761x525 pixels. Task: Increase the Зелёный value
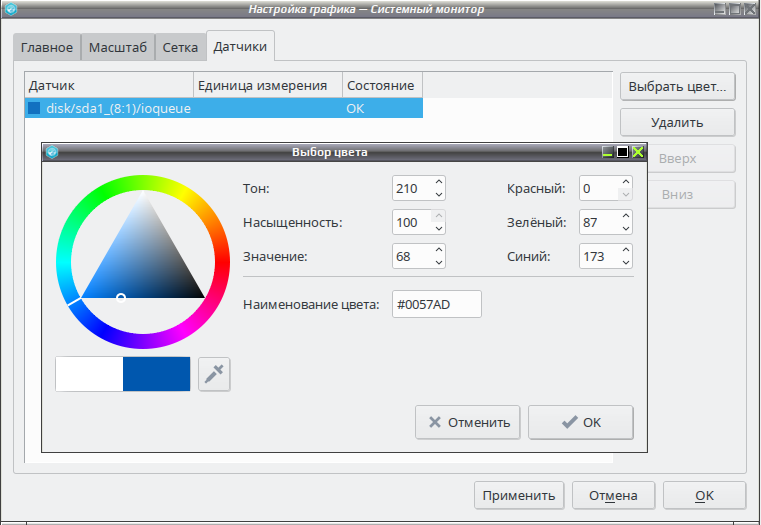[626, 216]
